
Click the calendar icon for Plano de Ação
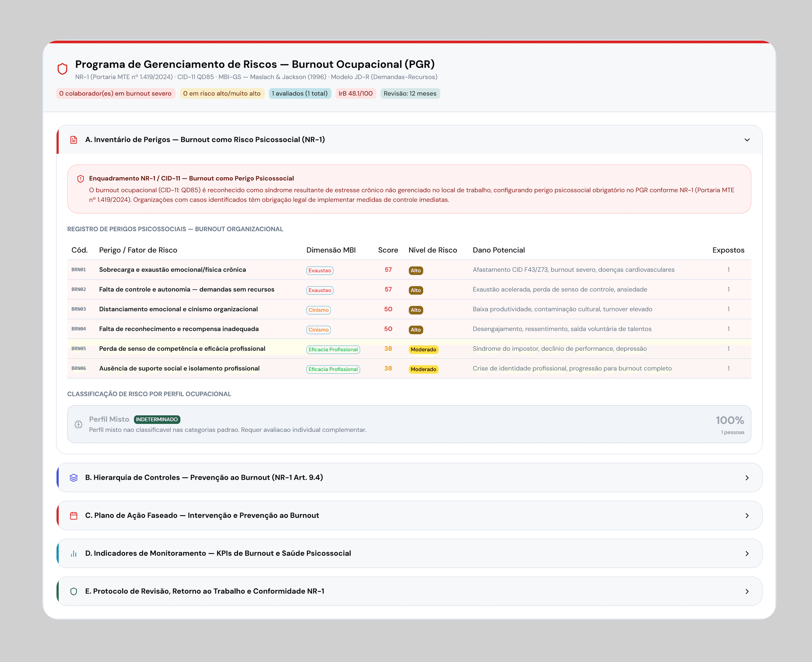[74, 516]
